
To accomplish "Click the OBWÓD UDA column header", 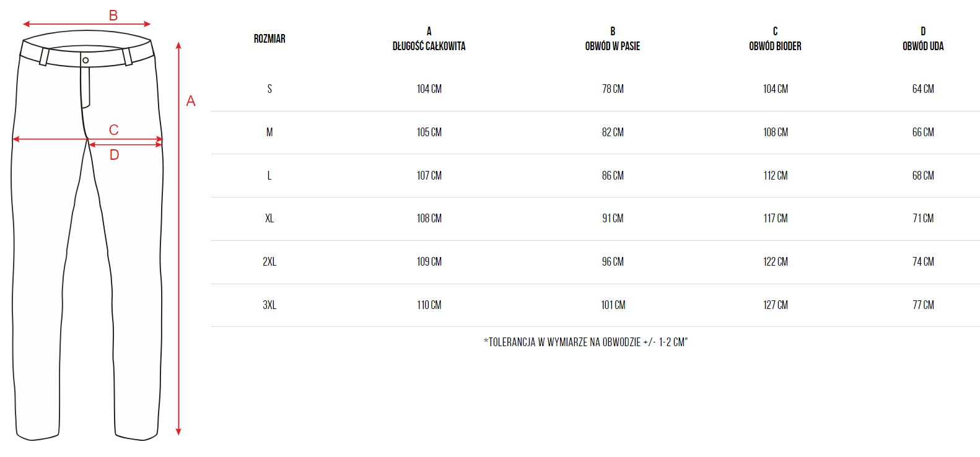I will (923, 45).
